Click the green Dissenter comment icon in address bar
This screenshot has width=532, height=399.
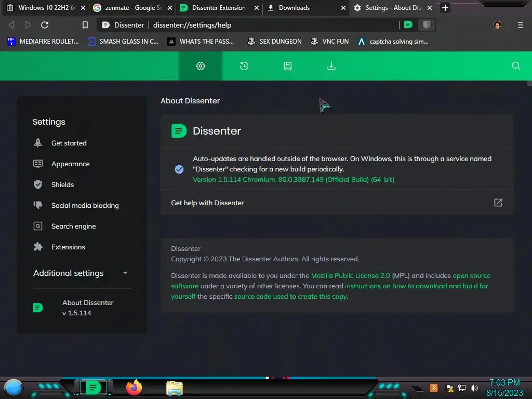[x=408, y=25]
